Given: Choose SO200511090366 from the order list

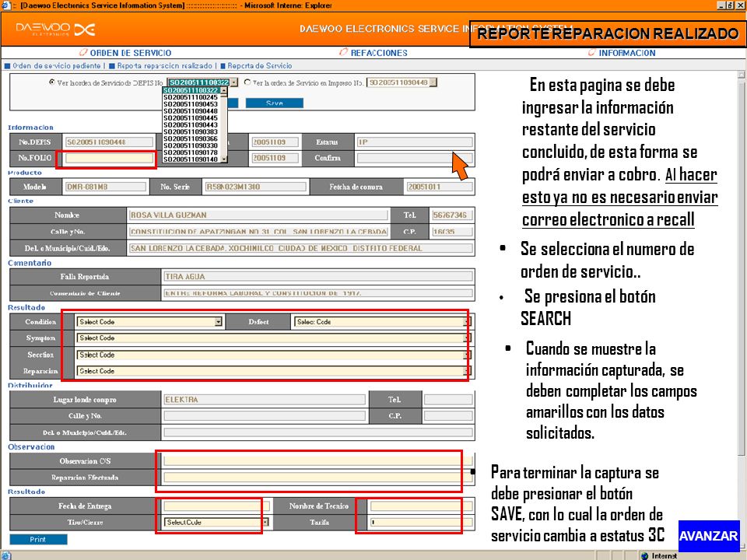Looking at the screenshot, I should [x=191, y=138].
